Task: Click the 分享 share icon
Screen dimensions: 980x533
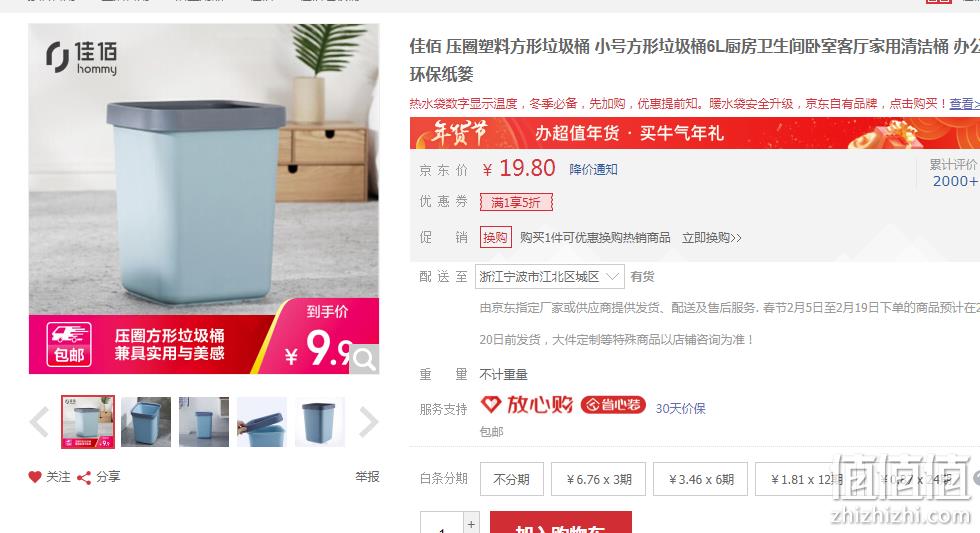Action: click(84, 477)
